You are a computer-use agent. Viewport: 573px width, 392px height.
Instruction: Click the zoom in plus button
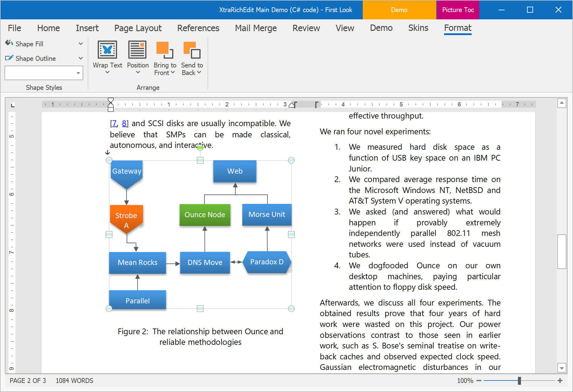tap(560, 381)
